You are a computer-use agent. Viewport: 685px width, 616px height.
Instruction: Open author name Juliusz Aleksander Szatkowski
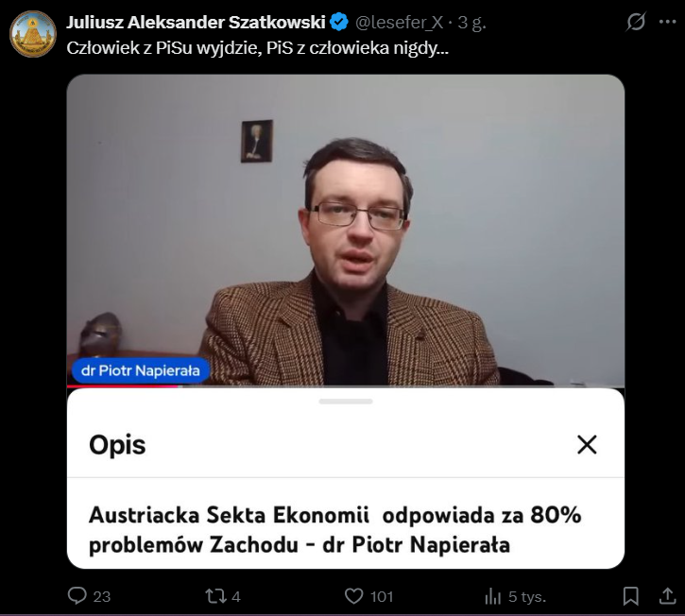tap(197, 22)
